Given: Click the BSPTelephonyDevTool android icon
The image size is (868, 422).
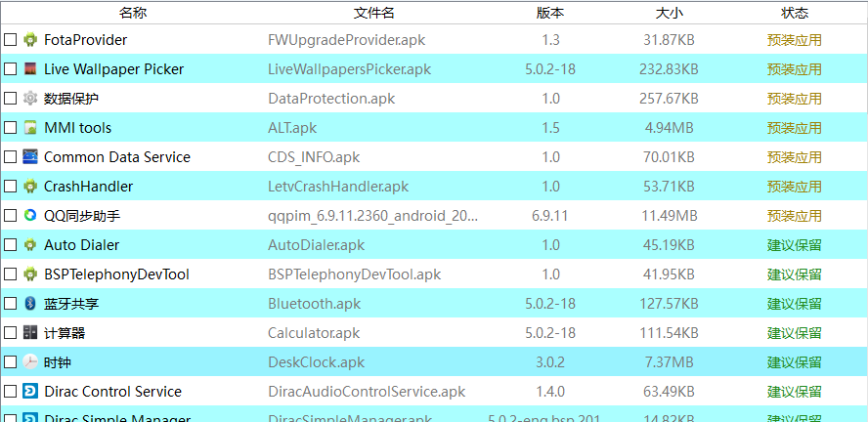Looking at the screenshot, I should 30,274.
